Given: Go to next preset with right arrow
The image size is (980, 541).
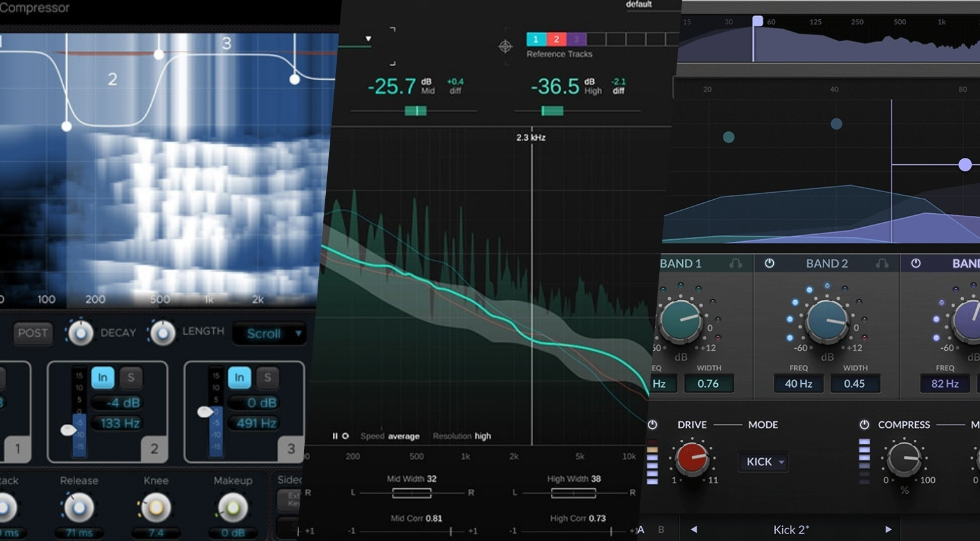Looking at the screenshot, I should (888, 529).
